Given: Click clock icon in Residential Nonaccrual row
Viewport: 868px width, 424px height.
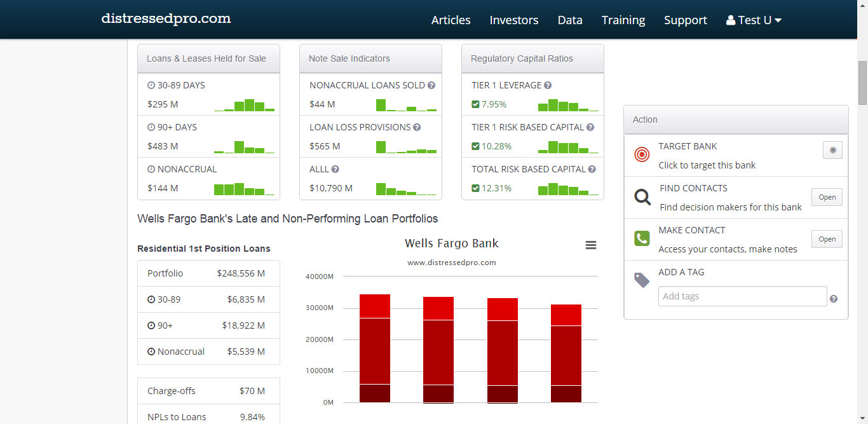Looking at the screenshot, I should tap(151, 352).
